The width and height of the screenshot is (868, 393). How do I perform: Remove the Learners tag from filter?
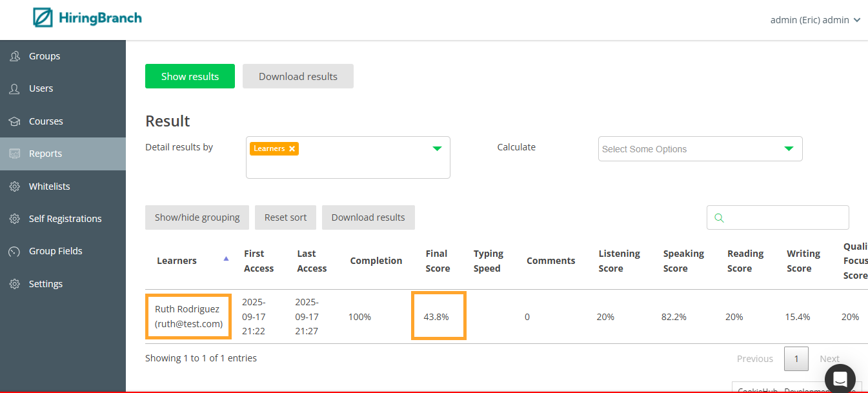[x=292, y=149]
